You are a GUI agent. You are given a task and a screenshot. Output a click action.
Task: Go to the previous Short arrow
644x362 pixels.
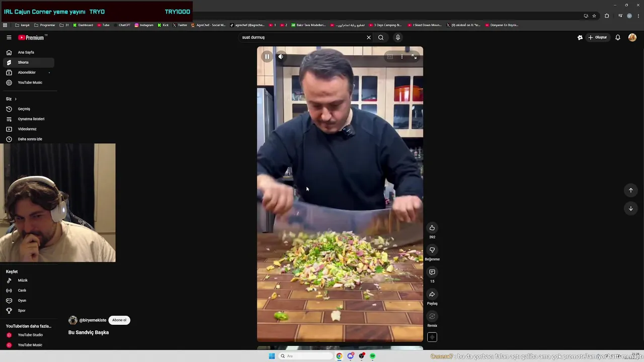[x=630, y=190]
